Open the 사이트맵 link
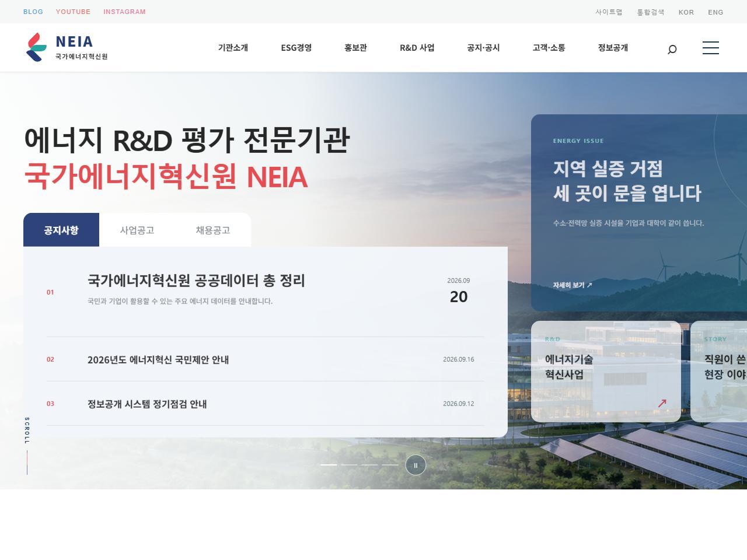The width and height of the screenshot is (747, 560). click(x=609, y=12)
